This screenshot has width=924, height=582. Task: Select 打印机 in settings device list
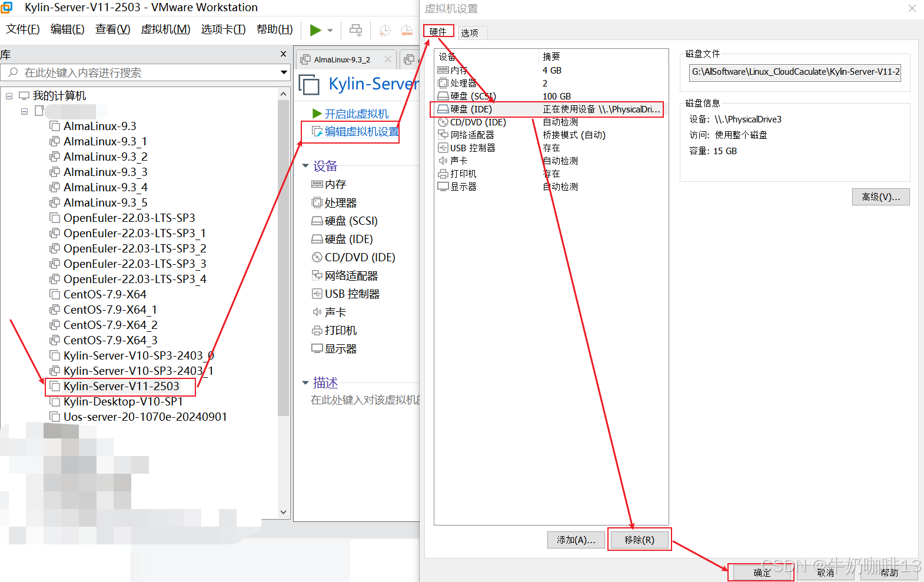tap(551, 174)
